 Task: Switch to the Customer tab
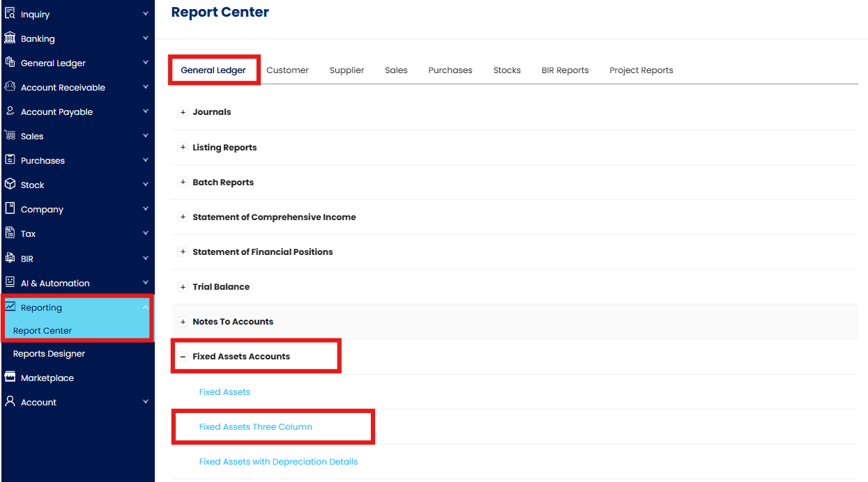tap(287, 70)
